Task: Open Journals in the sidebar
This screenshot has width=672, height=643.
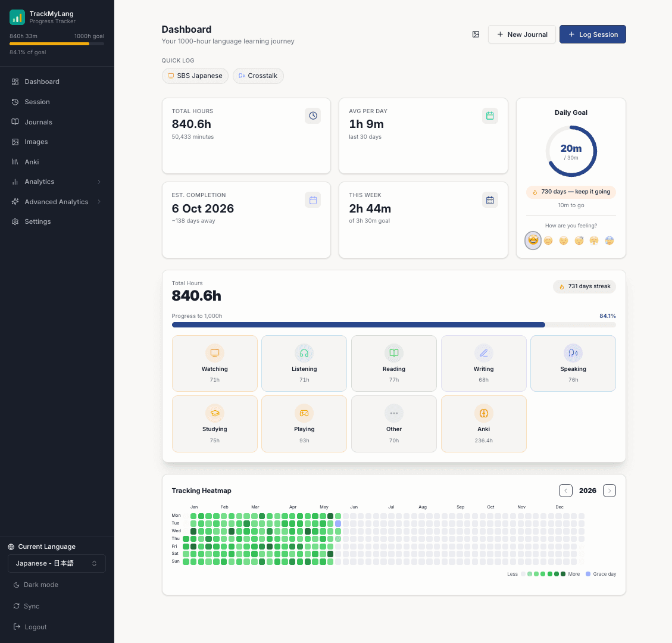Action: pyautogui.click(x=57, y=121)
